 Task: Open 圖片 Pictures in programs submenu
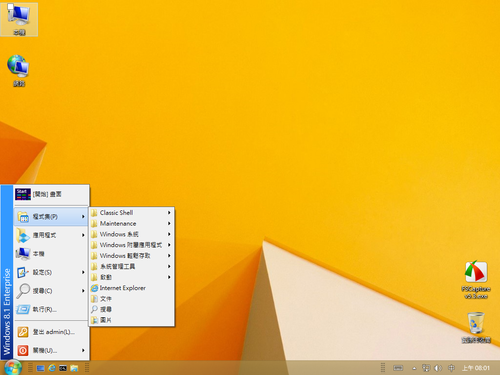tap(132, 320)
